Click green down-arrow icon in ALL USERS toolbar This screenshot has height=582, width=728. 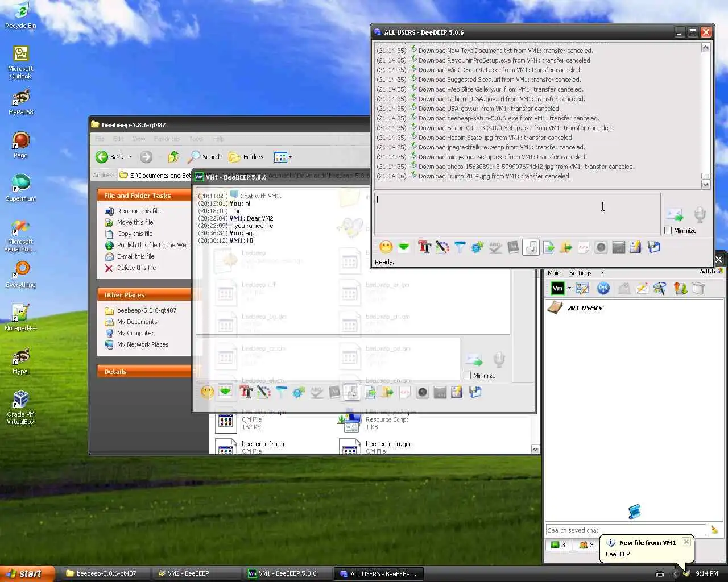click(404, 247)
